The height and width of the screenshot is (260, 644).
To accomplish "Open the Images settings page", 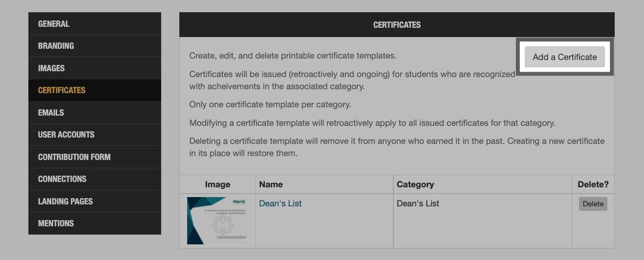I will (51, 68).
